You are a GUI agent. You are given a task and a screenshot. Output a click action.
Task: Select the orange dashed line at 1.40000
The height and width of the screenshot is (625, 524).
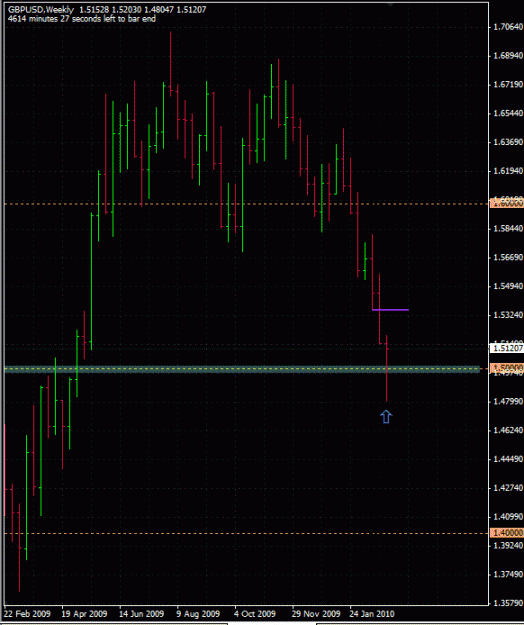pyautogui.click(x=246, y=533)
